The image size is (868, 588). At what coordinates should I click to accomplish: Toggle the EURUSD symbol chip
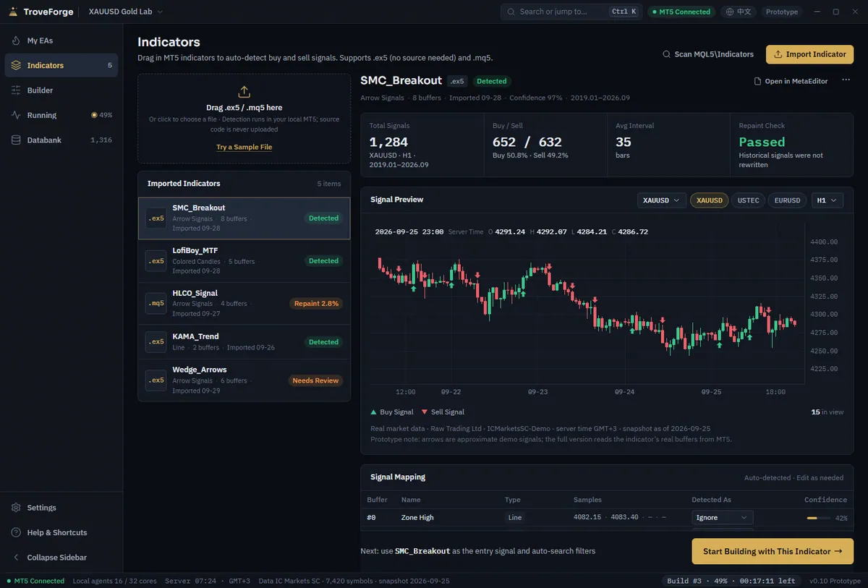point(787,200)
